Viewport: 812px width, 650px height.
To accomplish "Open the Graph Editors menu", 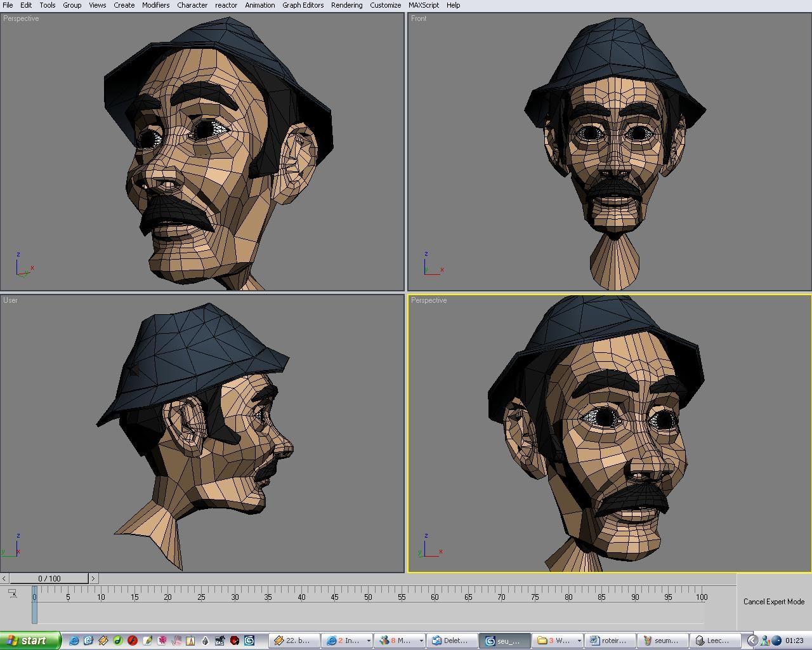I will [x=303, y=5].
